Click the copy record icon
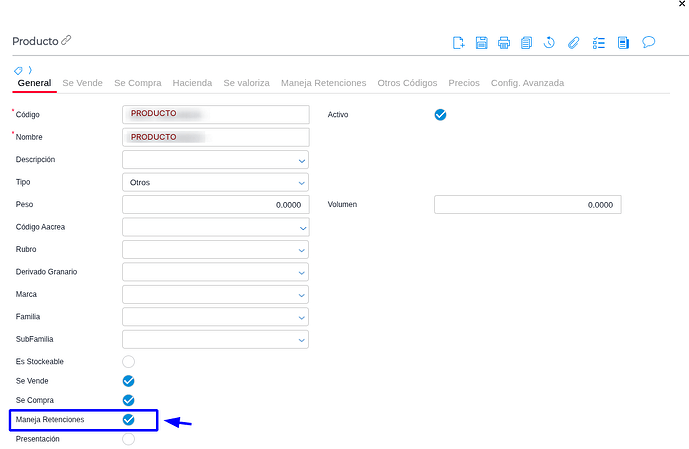 pos(526,42)
